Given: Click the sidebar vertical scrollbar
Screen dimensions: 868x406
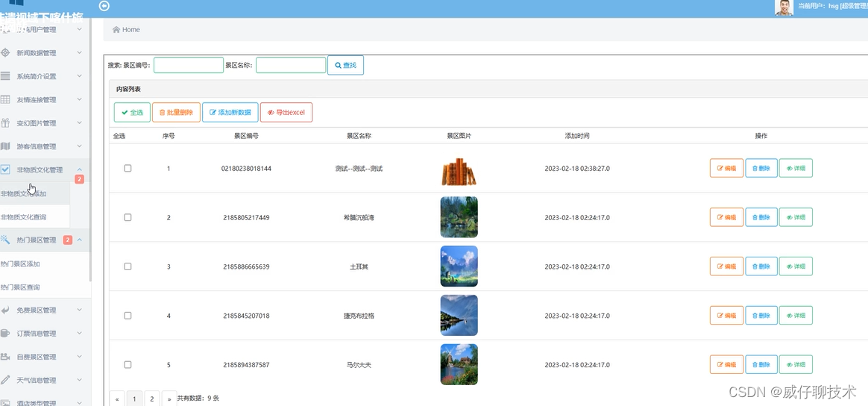Looking at the screenshot, I should (90, 149).
